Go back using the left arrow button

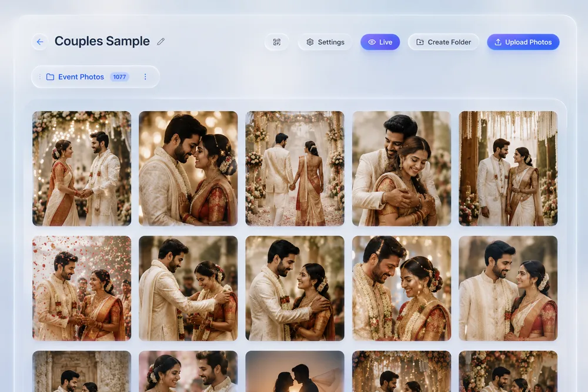point(40,42)
